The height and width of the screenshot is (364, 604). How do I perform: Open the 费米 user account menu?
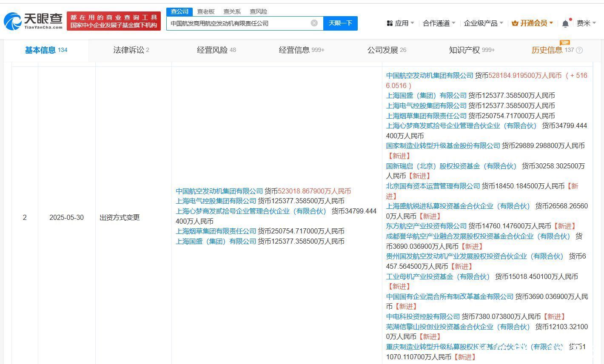tap(587, 23)
